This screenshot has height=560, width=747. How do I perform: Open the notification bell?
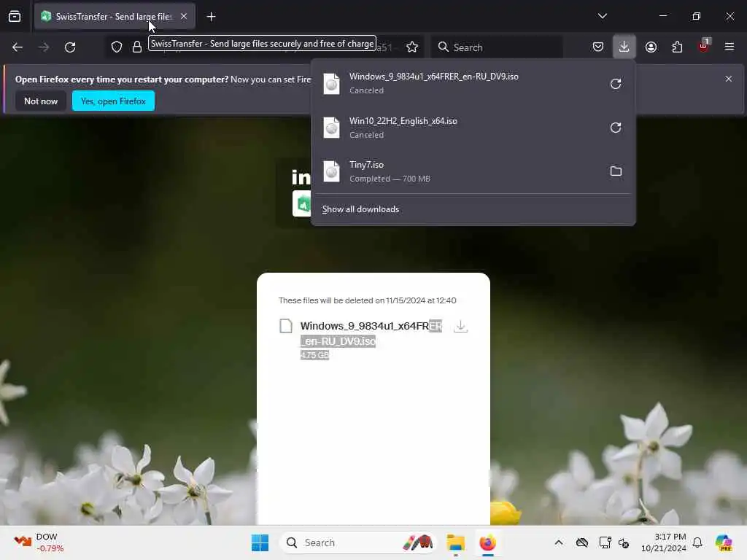coord(697,542)
